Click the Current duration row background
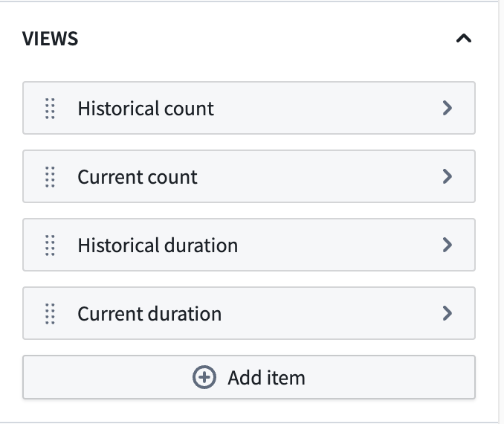Image resolution: width=504 pixels, height=424 pixels. 249,313
